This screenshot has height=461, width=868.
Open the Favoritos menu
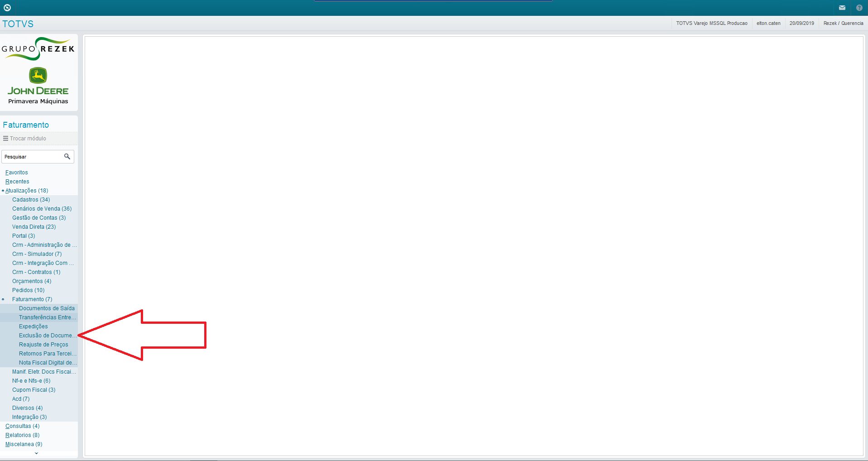[17, 173]
